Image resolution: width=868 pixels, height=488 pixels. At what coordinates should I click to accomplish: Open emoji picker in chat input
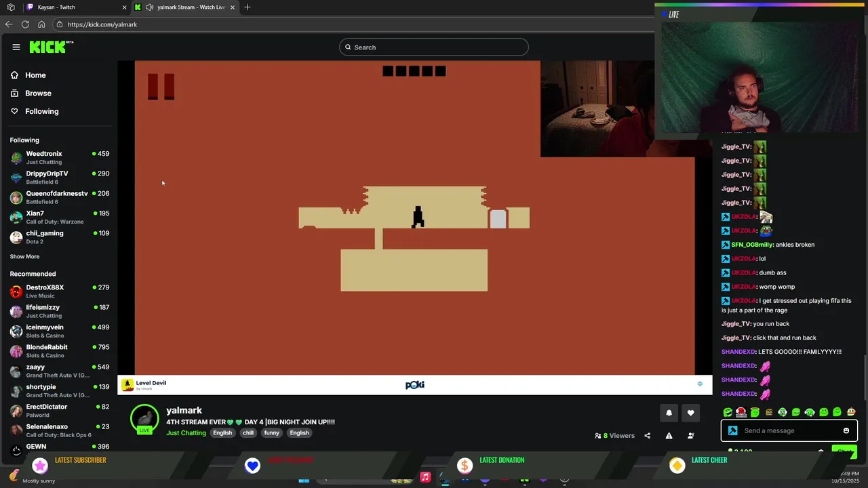(x=846, y=430)
